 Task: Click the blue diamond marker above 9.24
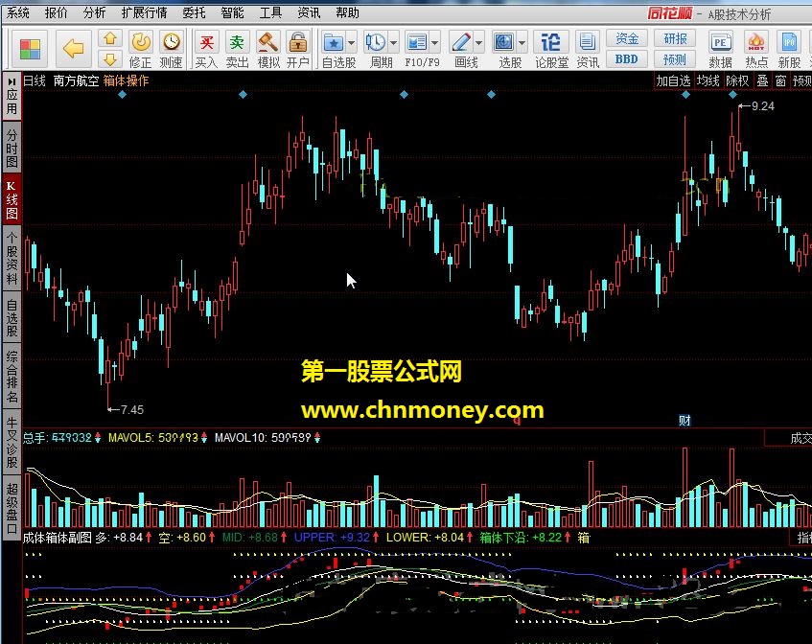pyautogui.click(x=732, y=95)
